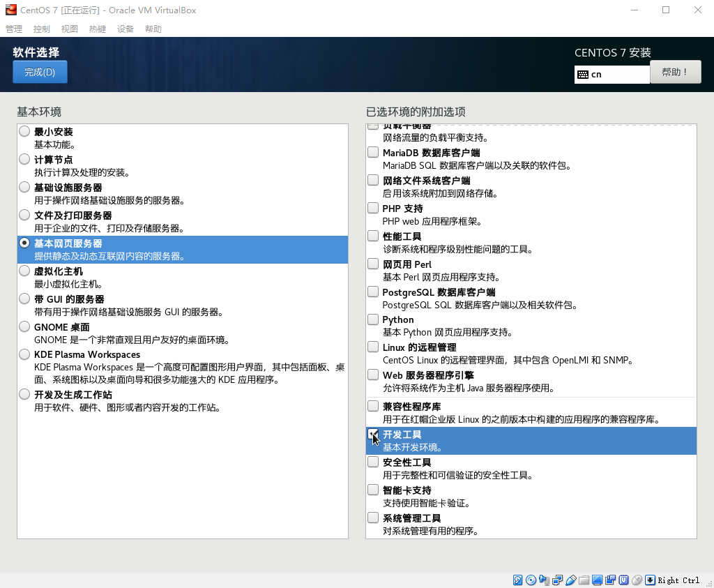714x588 pixels.
Task: Tick the 兼容性程序库 checkbox
Action: click(373, 406)
